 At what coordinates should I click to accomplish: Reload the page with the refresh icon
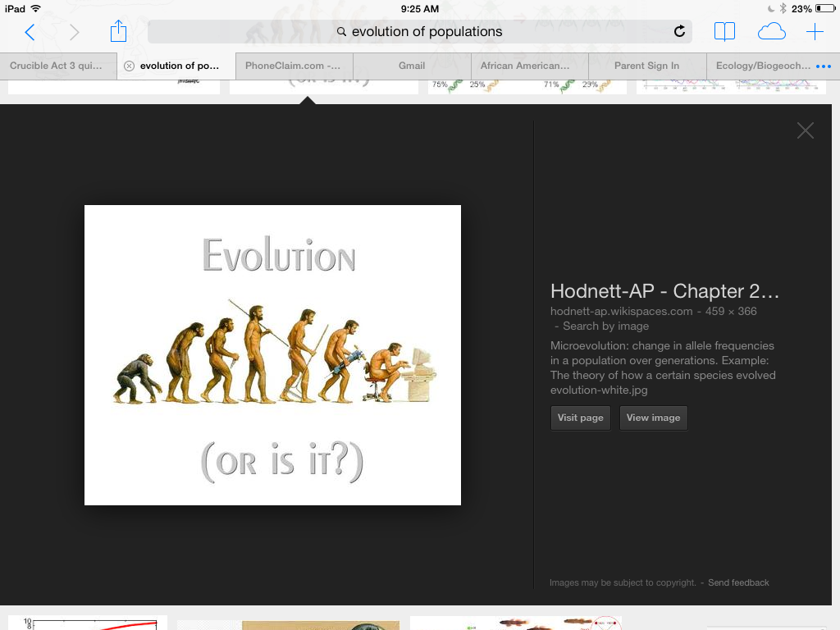click(x=679, y=32)
